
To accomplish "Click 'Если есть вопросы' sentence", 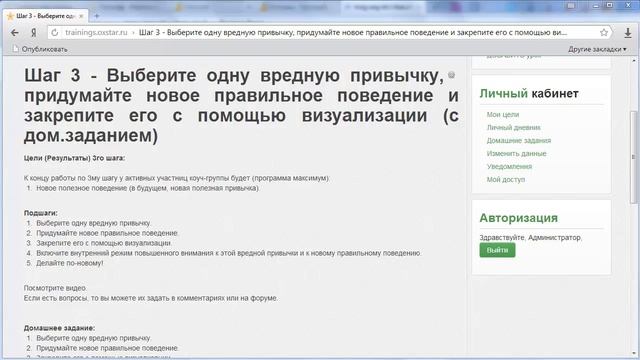I will point(151,298).
